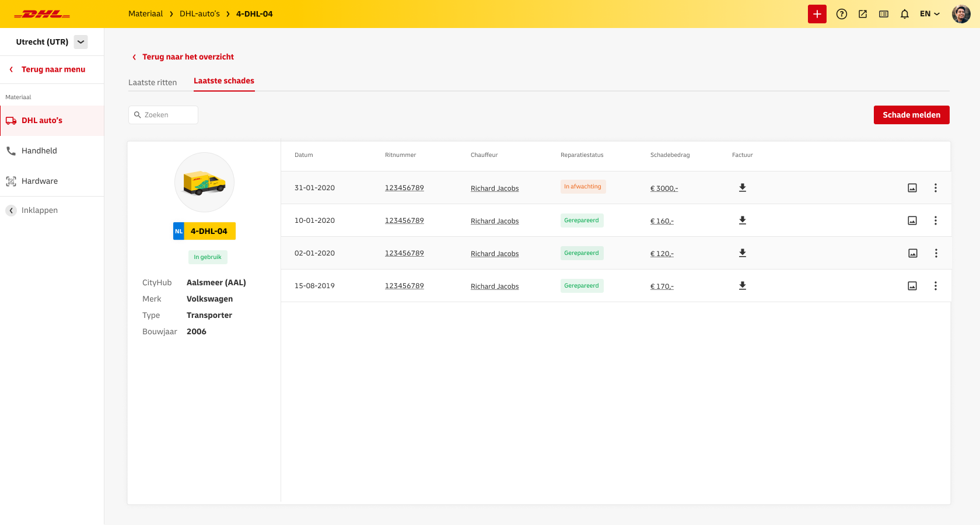View photo of the 31-01-2020 damage

[912, 188]
